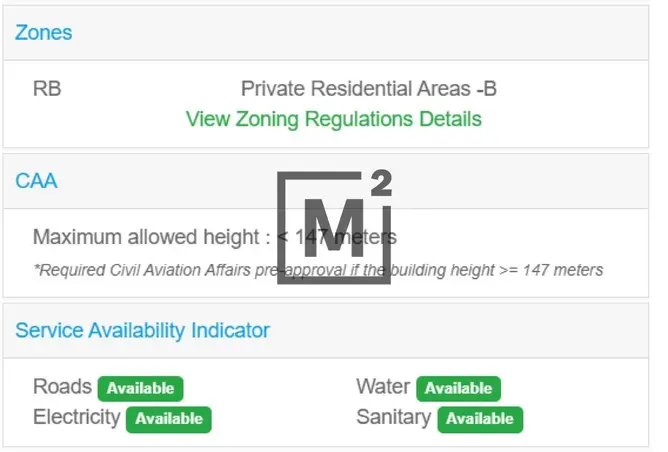Click the Sanitary label
Screen dimensions: 668x452
[394, 417]
